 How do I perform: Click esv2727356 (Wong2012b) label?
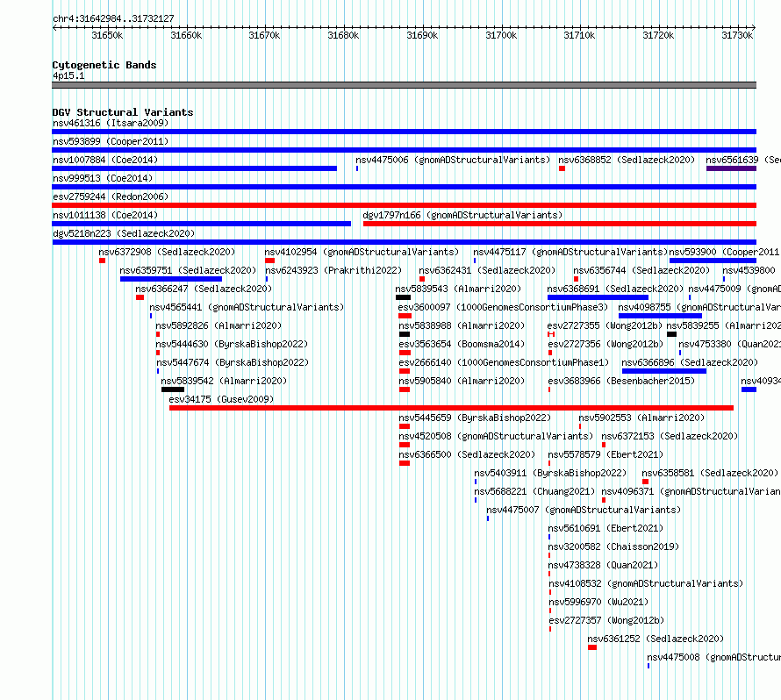(605, 344)
